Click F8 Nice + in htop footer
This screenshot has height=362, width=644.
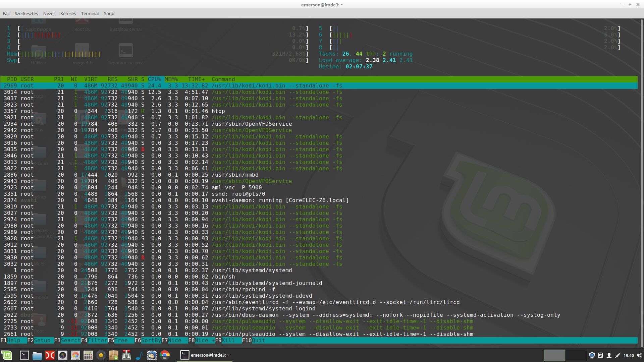pyautogui.click(x=201, y=340)
